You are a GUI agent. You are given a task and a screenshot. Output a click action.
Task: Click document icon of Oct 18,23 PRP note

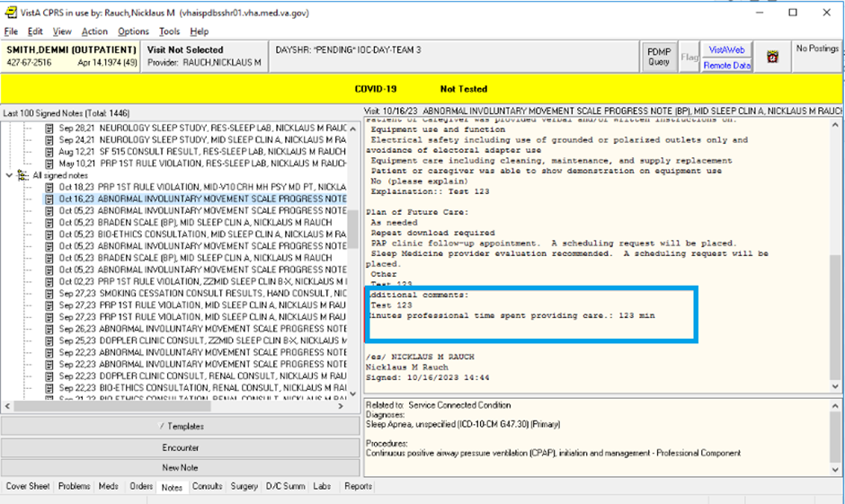pos(49,187)
